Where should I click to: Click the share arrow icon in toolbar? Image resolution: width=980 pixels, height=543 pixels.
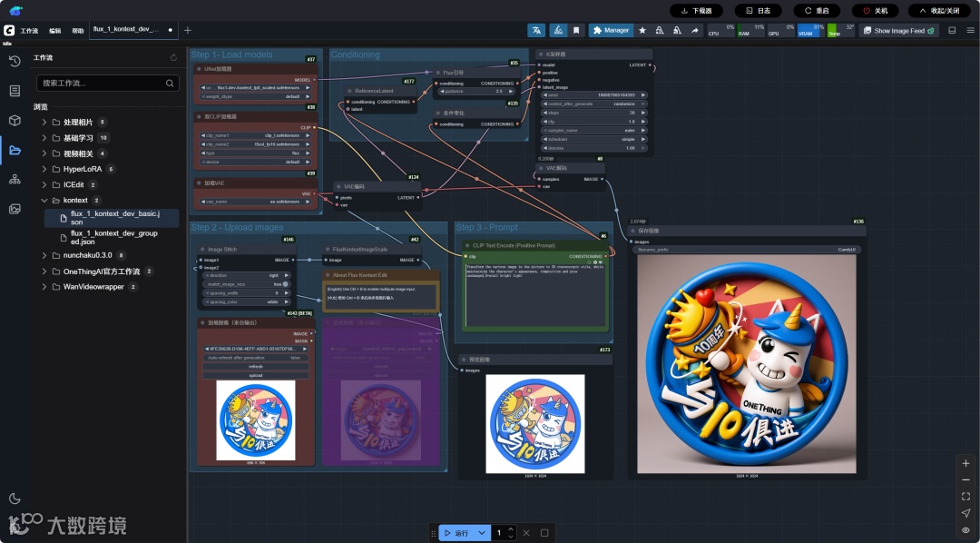click(x=694, y=30)
